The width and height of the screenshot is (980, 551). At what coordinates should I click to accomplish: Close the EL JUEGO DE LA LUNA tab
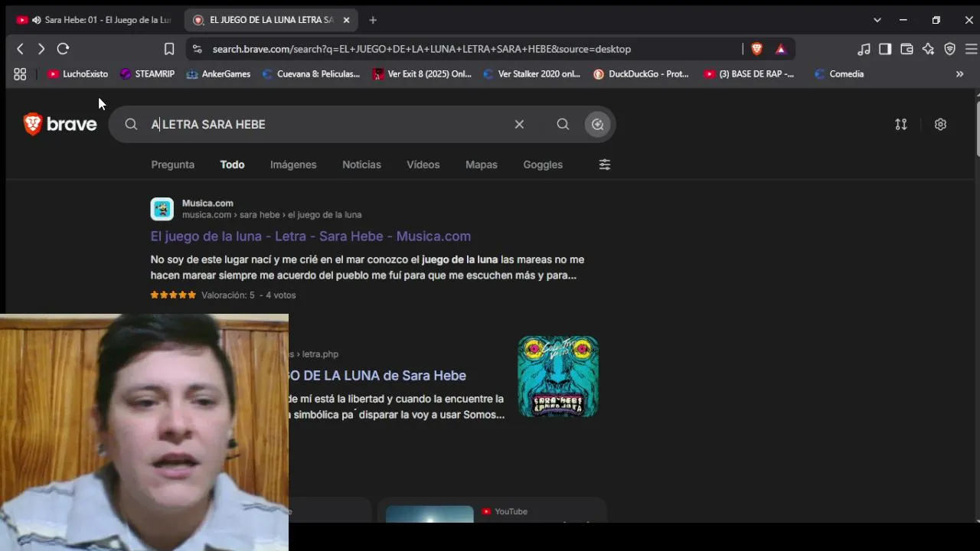[x=346, y=20]
